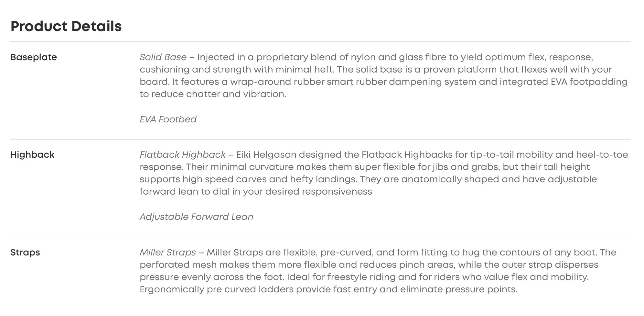This screenshot has width=644, height=316.
Task: Click the EVA Footbed feature text
Action: click(168, 119)
